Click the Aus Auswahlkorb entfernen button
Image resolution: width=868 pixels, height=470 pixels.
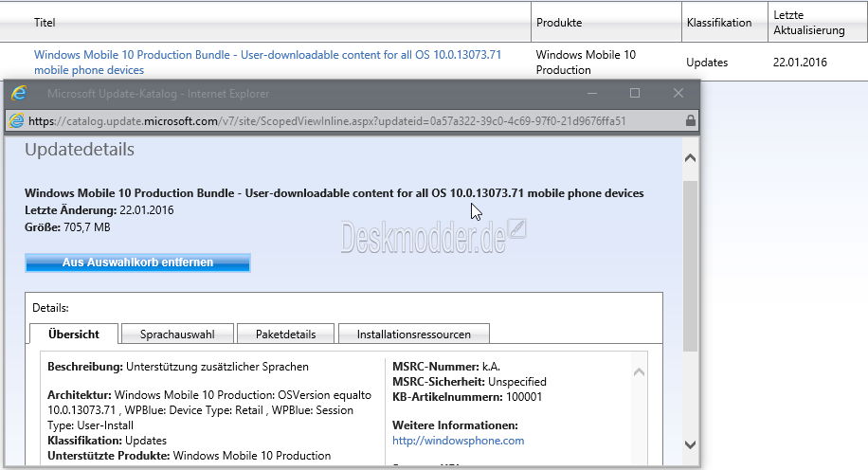click(x=137, y=262)
